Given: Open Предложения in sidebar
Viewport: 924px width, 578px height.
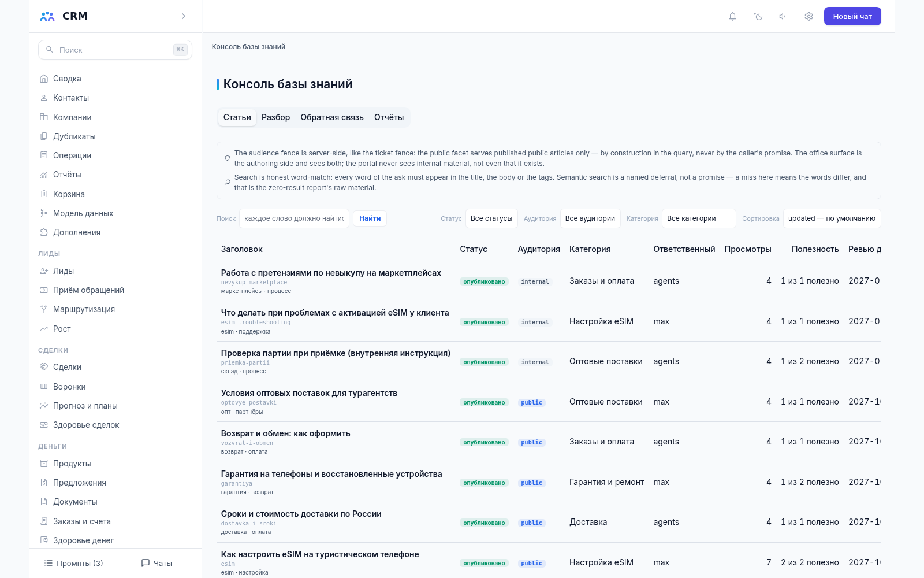Looking at the screenshot, I should pos(80,483).
